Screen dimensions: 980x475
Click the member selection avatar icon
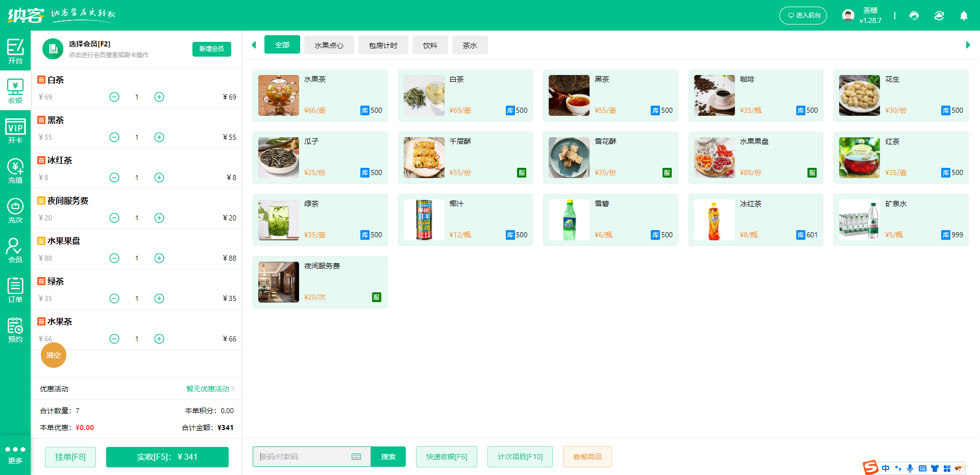(53, 49)
